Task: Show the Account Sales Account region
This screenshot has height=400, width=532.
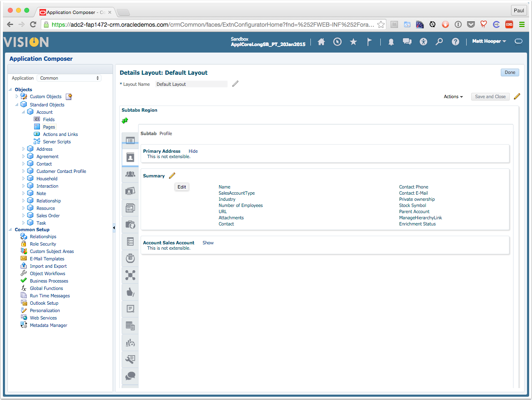Action: click(x=208, y=243)
